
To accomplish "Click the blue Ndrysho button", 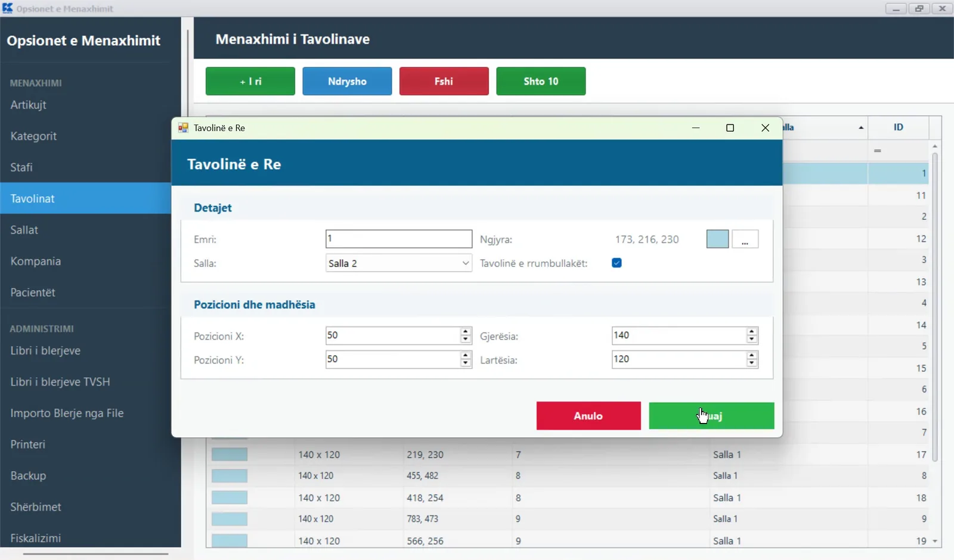I will [347, 81].
